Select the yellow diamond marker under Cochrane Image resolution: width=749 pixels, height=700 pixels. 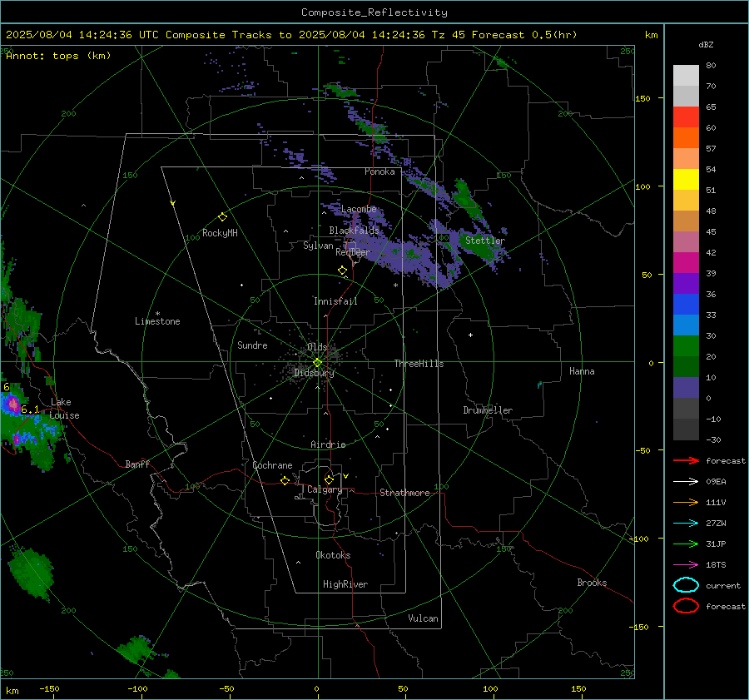(x=285, y=480)
